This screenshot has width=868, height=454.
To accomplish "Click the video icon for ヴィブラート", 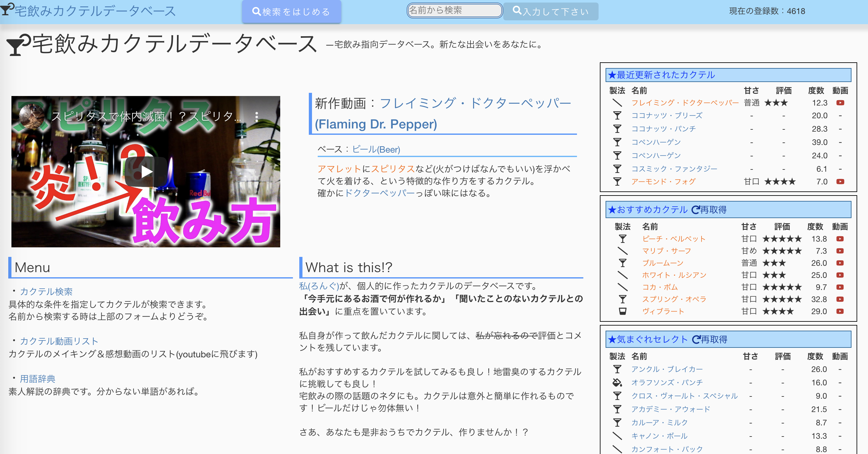I will [x=840, y=311].
